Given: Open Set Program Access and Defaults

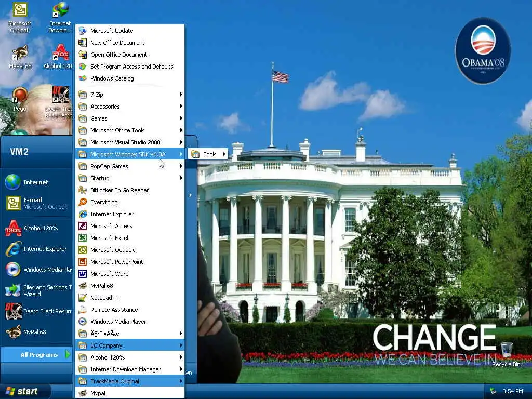Looking at the screenshot, I should tap(129, 66).
